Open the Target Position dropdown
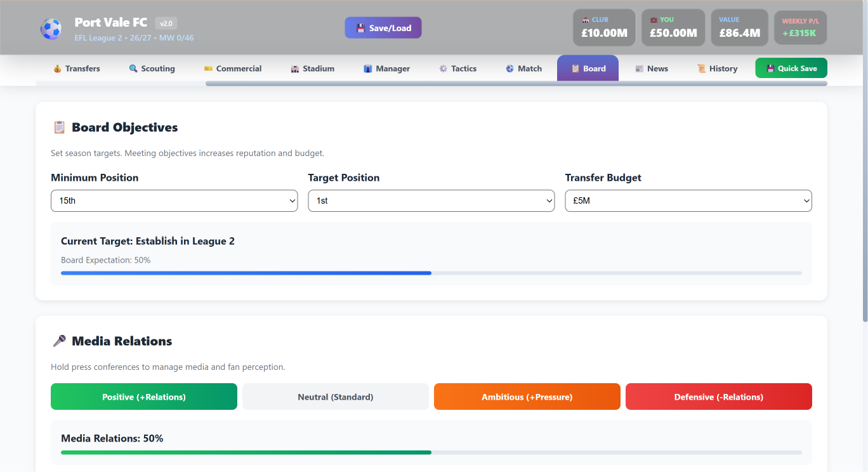 (431, 200)
